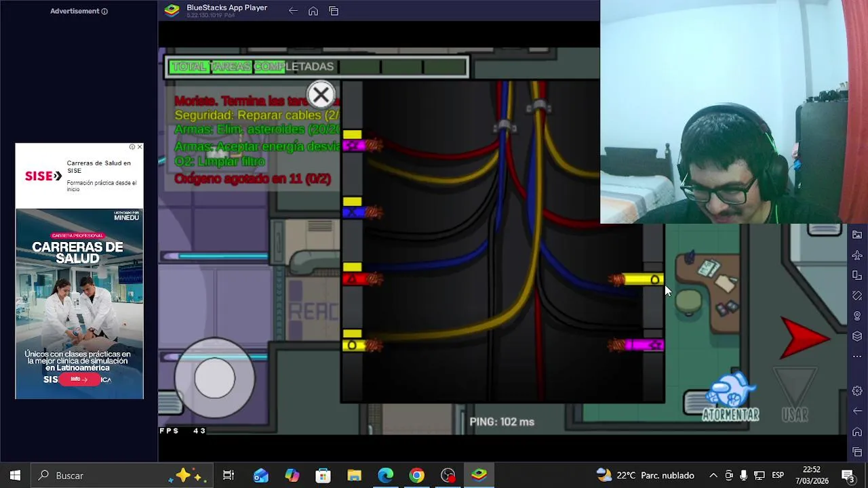Open the Windows Start menu
The image size is (868, 488).
point(15,476)
